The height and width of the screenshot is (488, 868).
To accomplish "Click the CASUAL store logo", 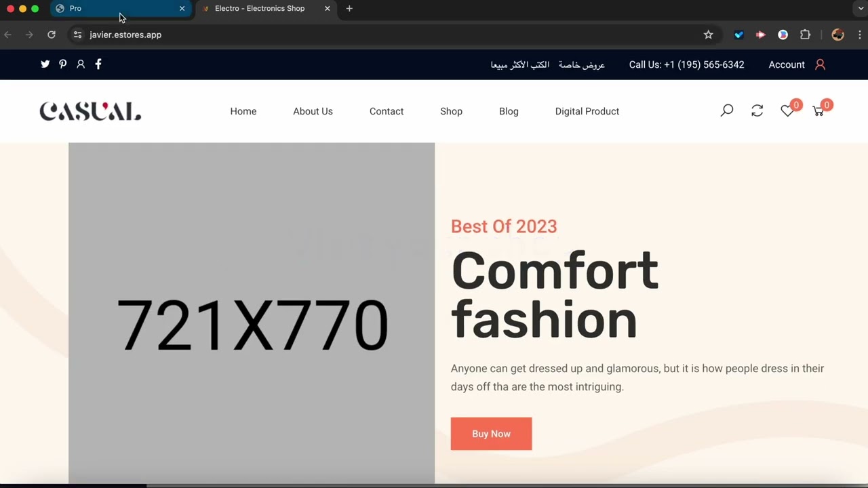I will 90,111.
